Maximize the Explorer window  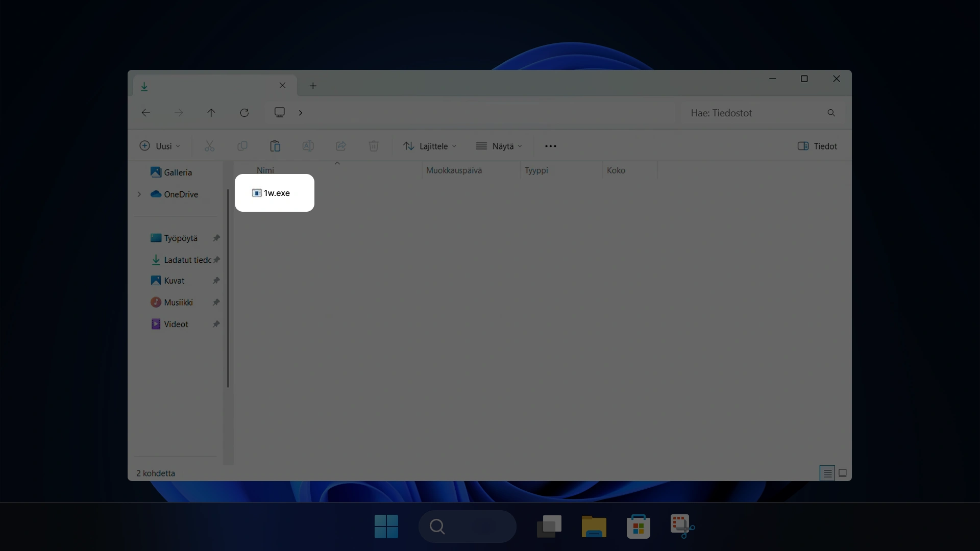point(804,79)
